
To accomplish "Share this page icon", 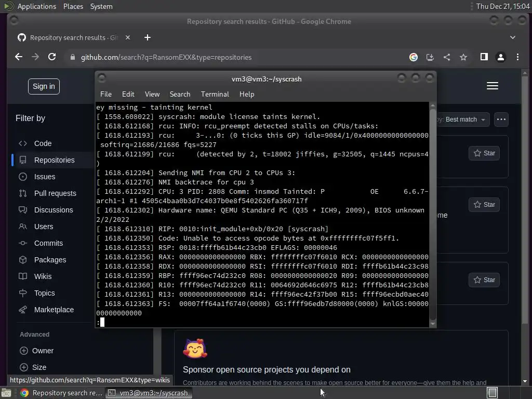I will (447, 57).
